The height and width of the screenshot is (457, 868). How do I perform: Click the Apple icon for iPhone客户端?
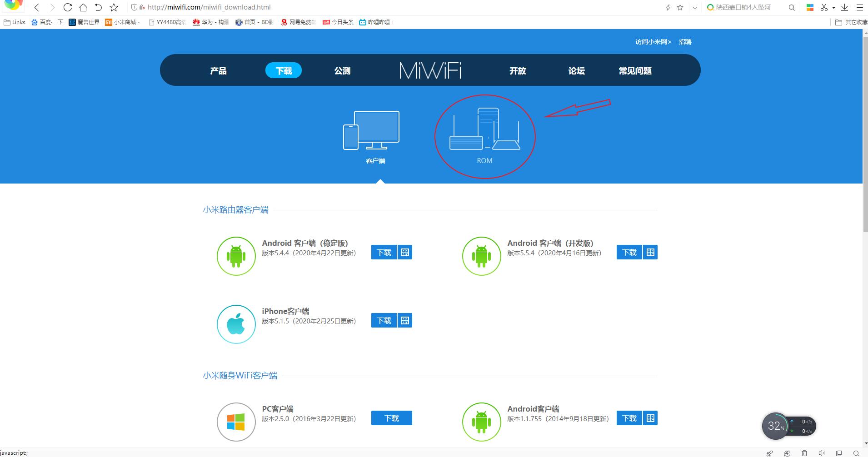(236, 324)
